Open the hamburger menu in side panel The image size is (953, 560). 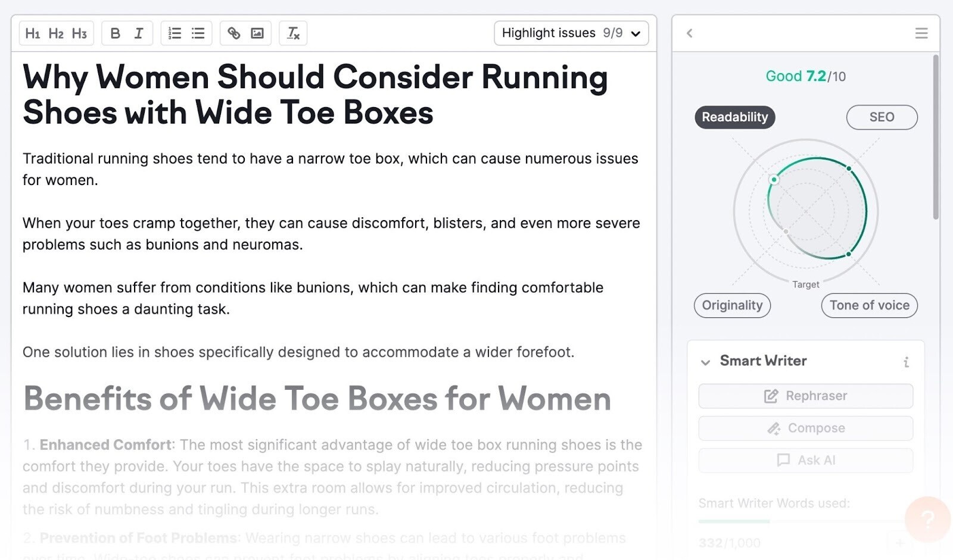(x=921, y=33)
